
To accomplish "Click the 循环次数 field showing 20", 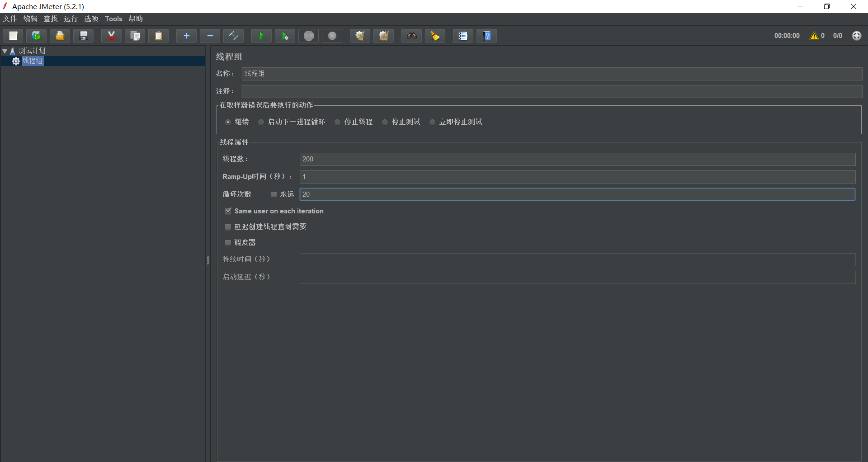I will tap(577, 194).
